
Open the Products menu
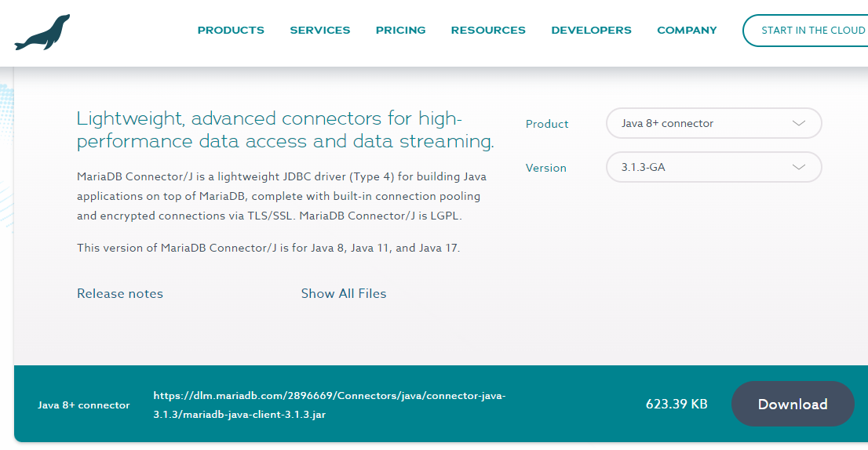[231, 31]
